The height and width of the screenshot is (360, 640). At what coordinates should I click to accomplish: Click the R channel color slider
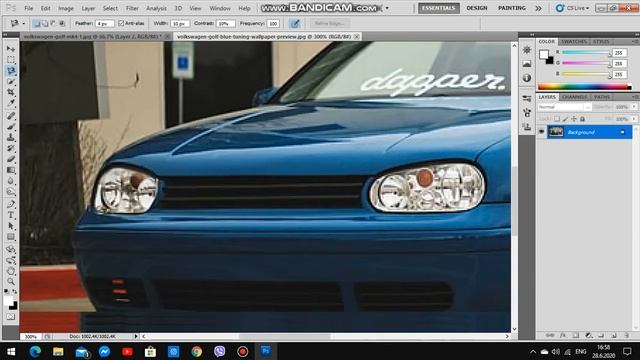(586, 53)
